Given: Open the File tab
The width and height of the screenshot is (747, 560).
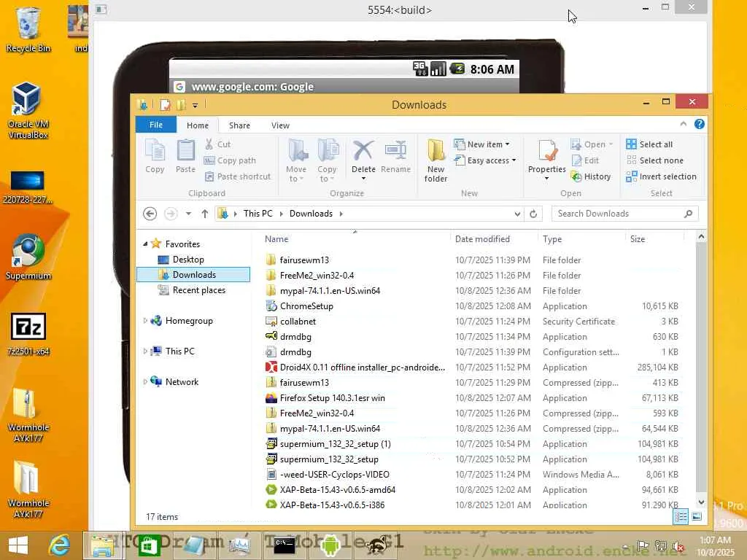Looking at the screenshot, I should click(156, 125).
